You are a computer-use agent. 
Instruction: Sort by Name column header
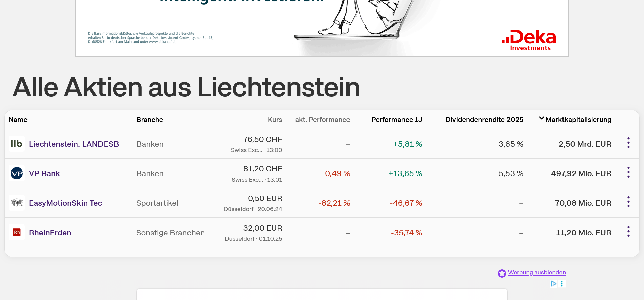(x=18, y=120)
